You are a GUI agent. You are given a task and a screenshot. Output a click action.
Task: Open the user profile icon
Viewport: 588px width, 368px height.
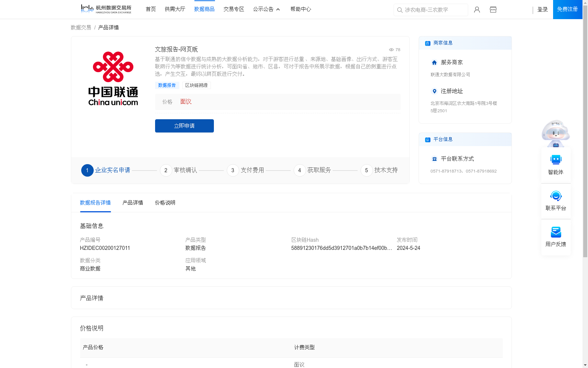pos(477,10)
